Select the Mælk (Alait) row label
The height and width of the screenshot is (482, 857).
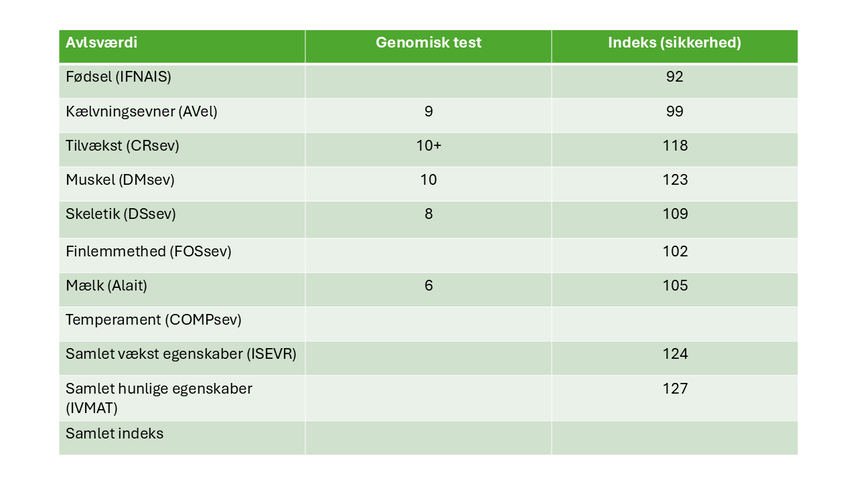coord(106,286)
